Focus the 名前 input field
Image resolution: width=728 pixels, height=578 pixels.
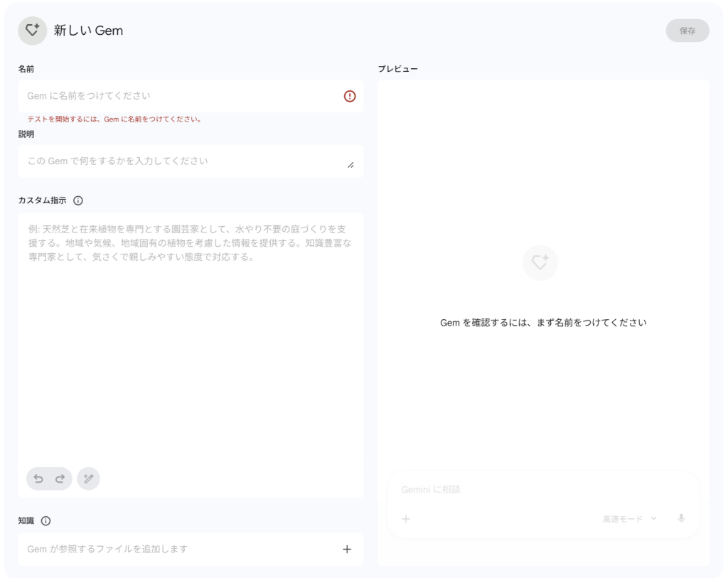point(178,96)
